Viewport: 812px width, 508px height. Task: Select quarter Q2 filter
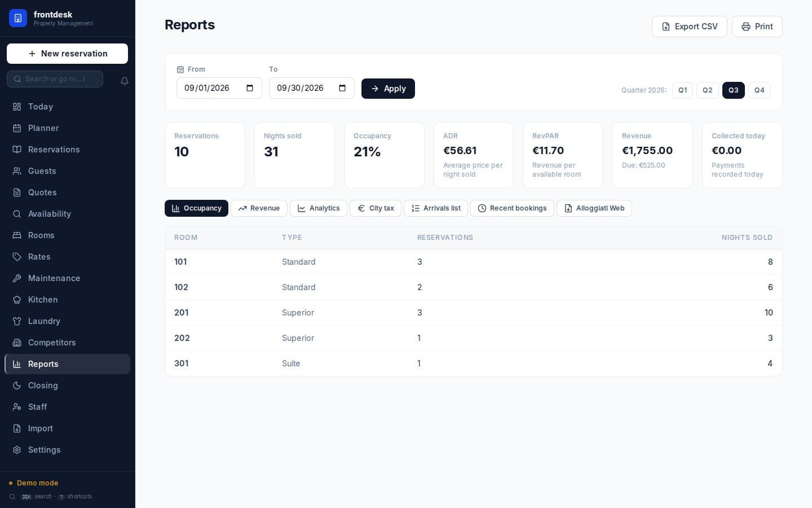click(707, 90)
